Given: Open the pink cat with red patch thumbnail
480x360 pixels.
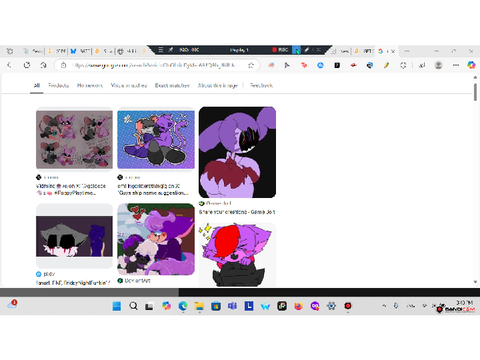Looking at the screenshot, I should point(237,255).
